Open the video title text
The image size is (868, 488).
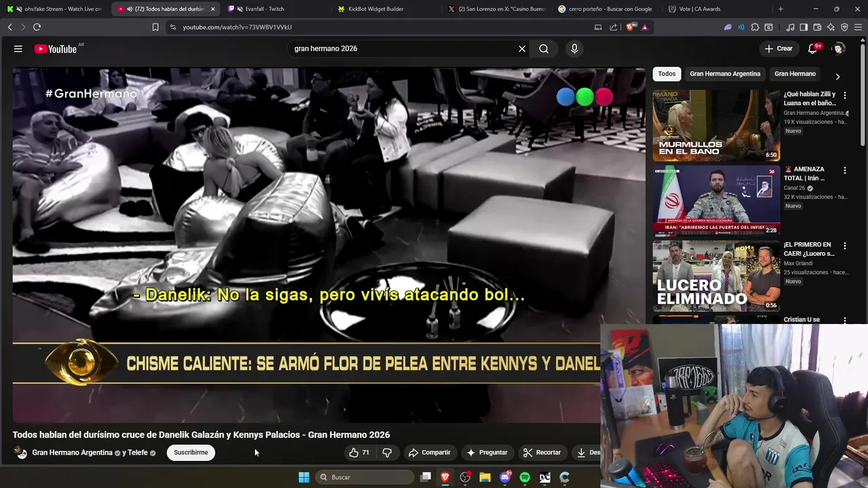coord(201,435)
